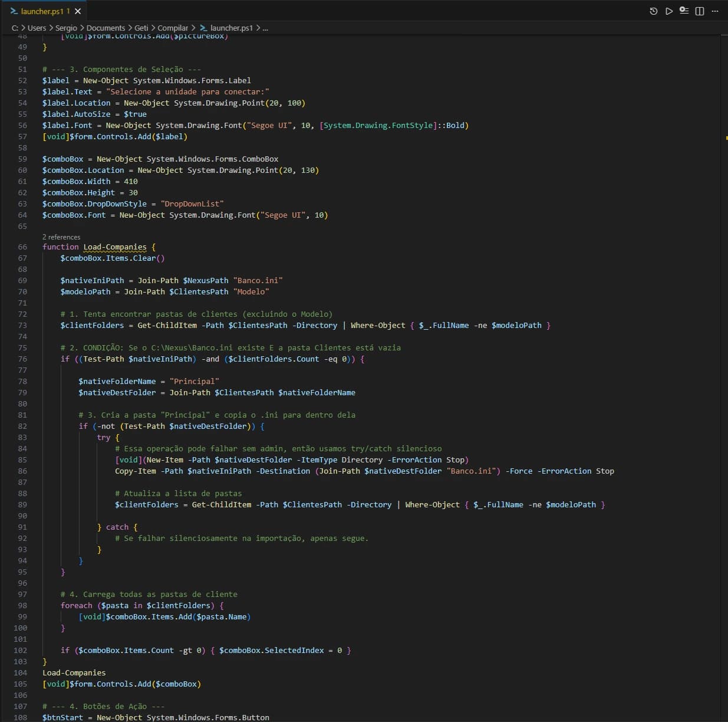Viewport: 728px width, 722px height.
Task: Click the yellow warning marker in the overview ruler
Action: point(726,138)
